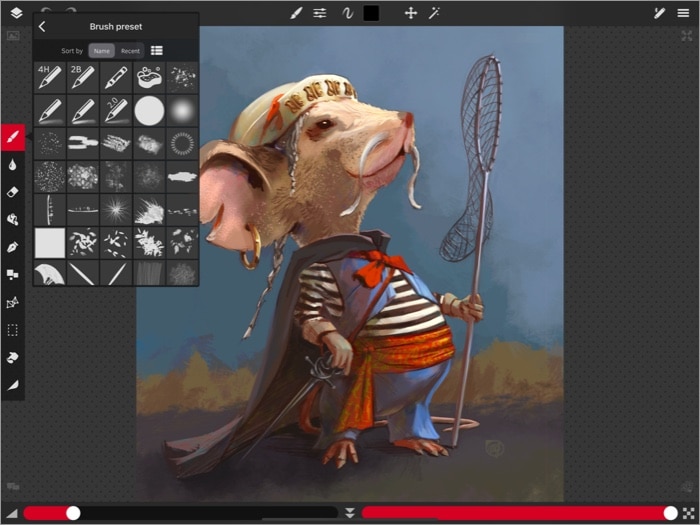Expand the bottom slider panel chevron
Screen dimensions: 700x525
pyautogui.click(x=350, y=513)
